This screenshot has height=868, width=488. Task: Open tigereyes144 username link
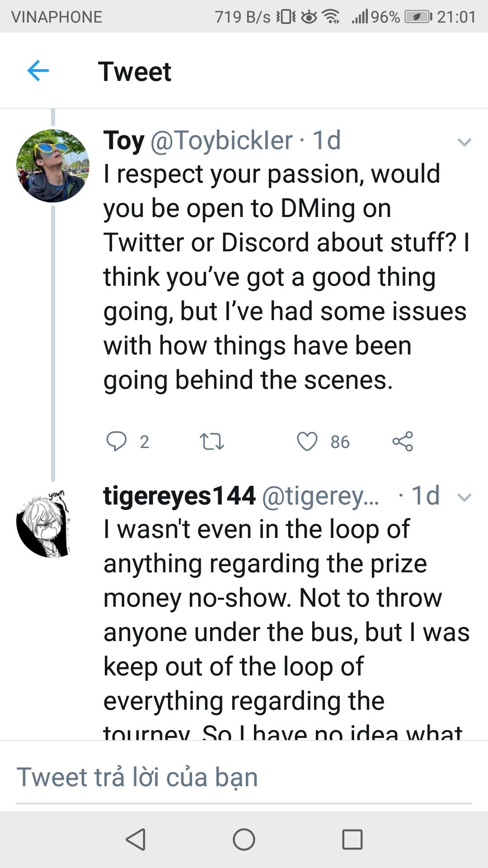point(179,495)
